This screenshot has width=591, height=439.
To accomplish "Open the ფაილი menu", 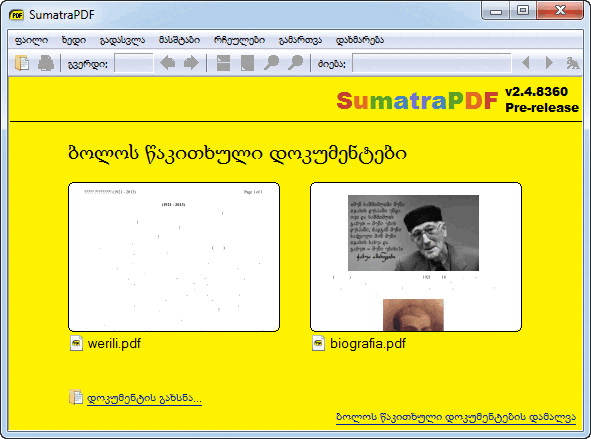I will tap(31, 40).
